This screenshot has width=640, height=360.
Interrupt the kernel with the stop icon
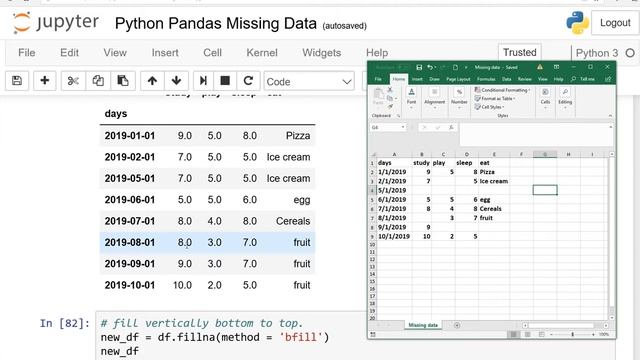225,81
